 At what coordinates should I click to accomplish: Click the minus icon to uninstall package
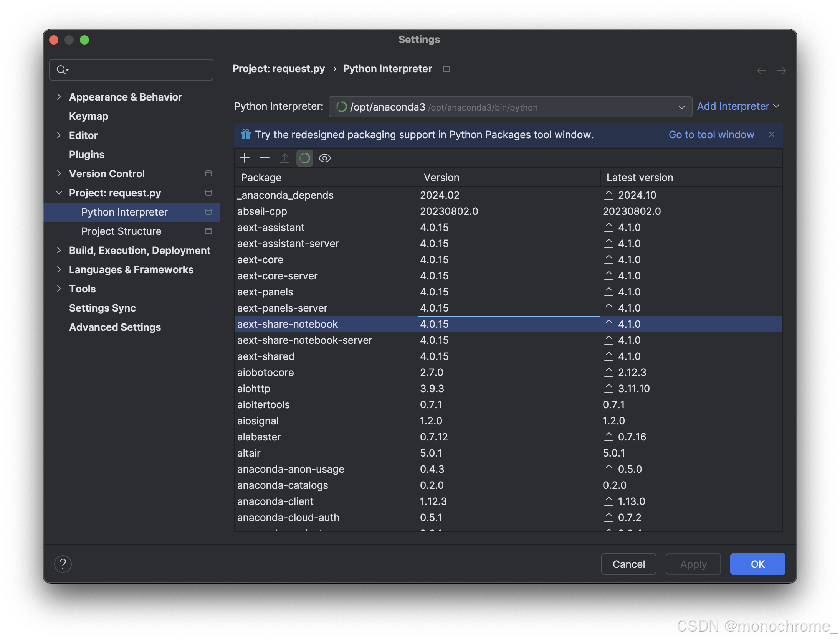[x=265, y=158]
